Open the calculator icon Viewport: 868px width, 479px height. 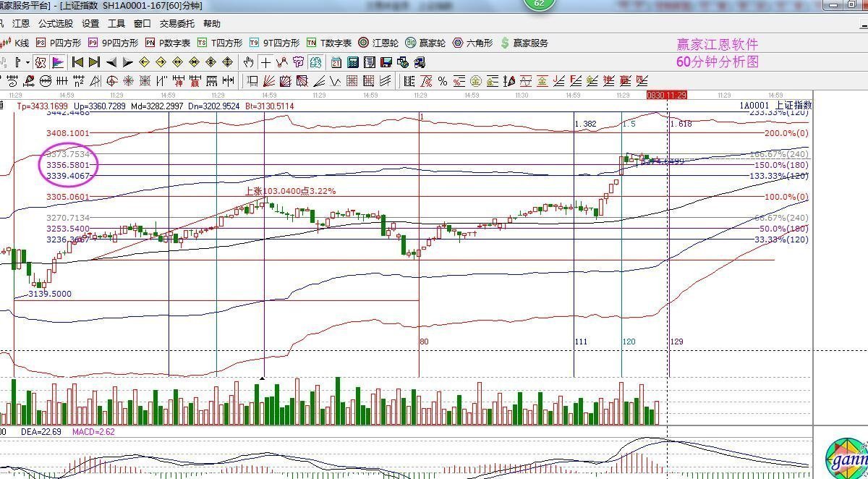click(x=353, y=62)
